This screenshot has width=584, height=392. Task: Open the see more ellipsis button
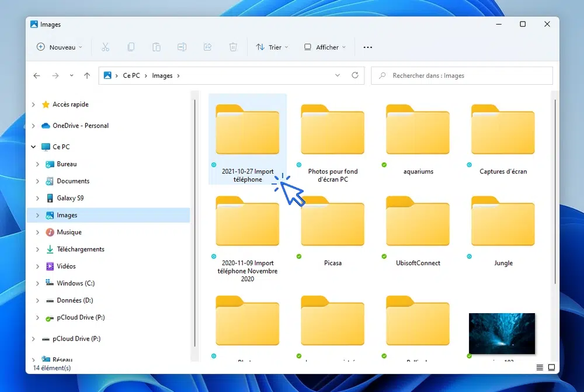tap(368, 47)
